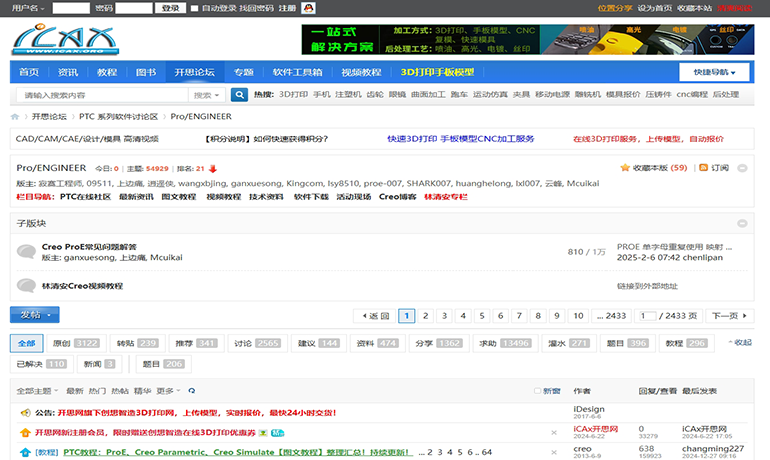The height and width of the screenshot is (460, 770).
Task: Go to forum home via house icon
Action: [x=15, y=117]
